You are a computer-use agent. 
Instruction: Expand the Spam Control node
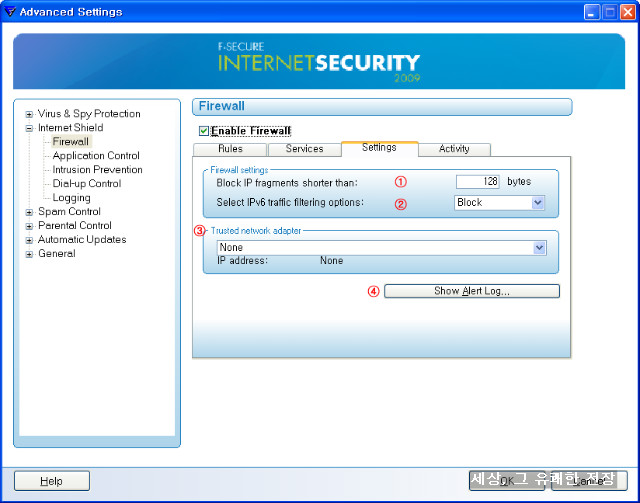pyautogui.click(x=29, y=212)
